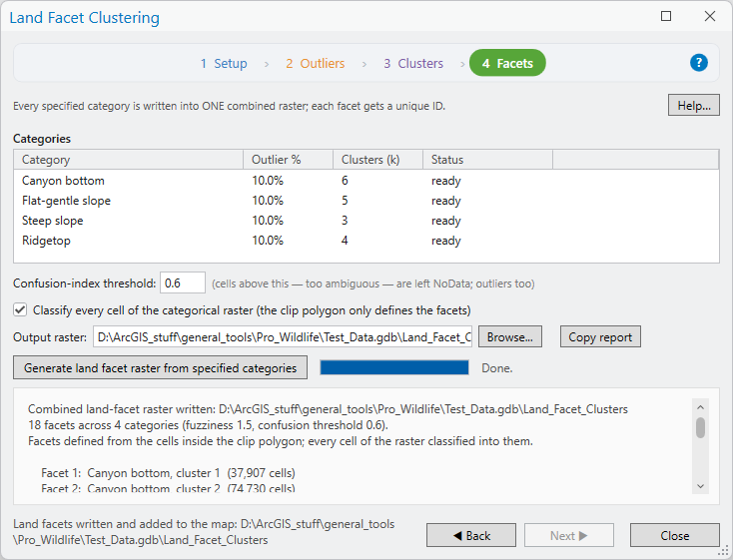Click the Close button at the bottom
Image resolution: width=733 pixels, height=560 pixels.
pyautogui.click(x=674, y=535)
